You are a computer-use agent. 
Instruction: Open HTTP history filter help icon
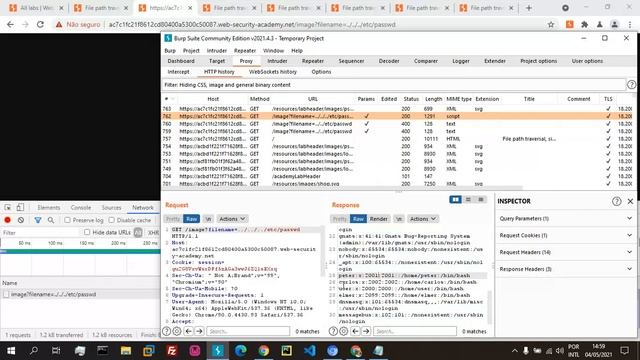pyautogui.click(x=631, y=84)
